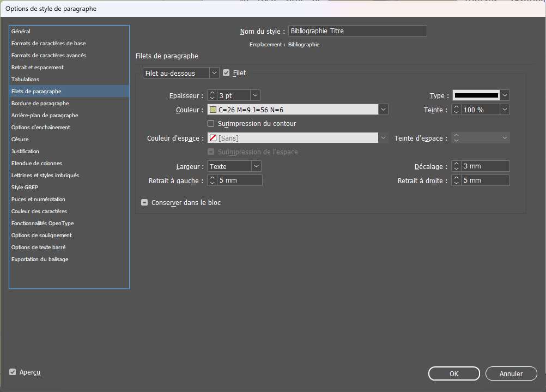
Task: Enable Surimpression du contour checkbox
Action: [x=211, y=124]
